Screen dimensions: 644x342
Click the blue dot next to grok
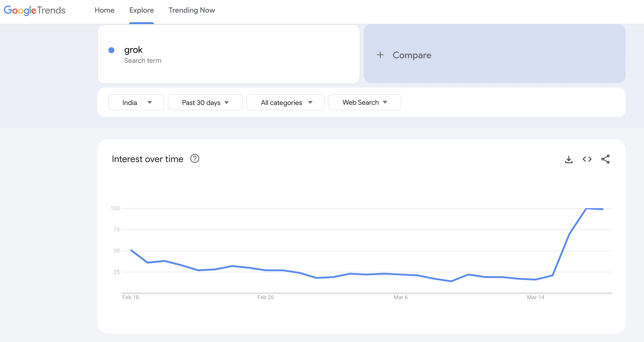pyautogui.click(x=111, y=50)
